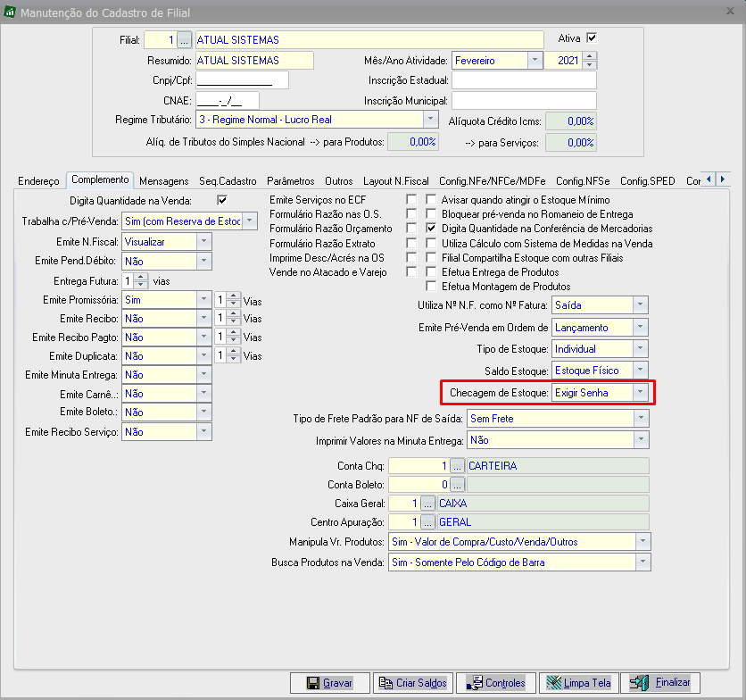
Task: Decrease Emite Duplicata vias stepper
Action: click(x=233, y=360)
